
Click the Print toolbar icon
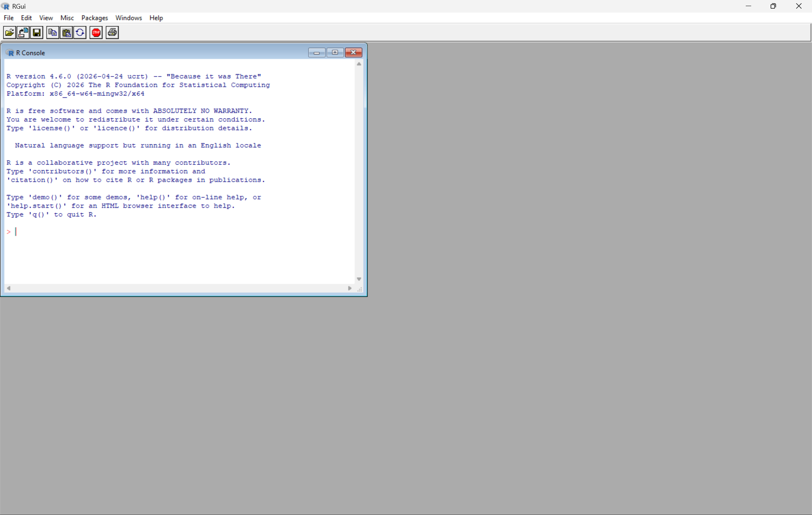tap(112, 33)
